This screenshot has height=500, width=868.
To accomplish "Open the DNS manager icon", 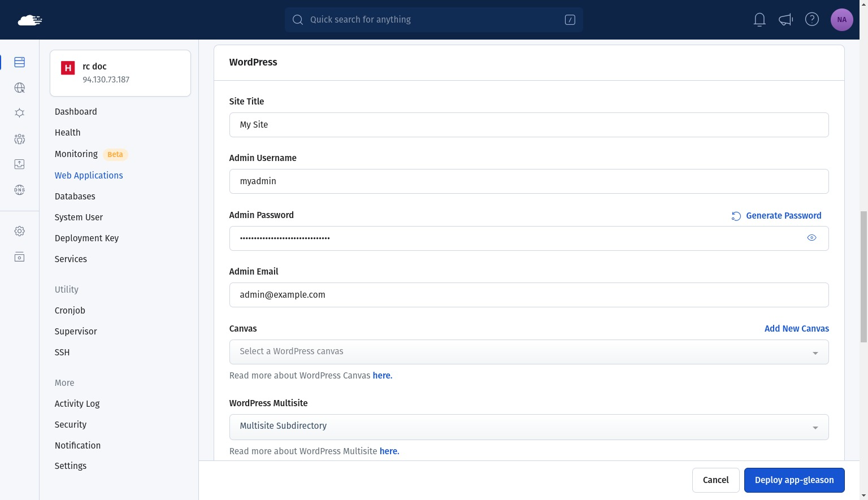I will [19, 190].
